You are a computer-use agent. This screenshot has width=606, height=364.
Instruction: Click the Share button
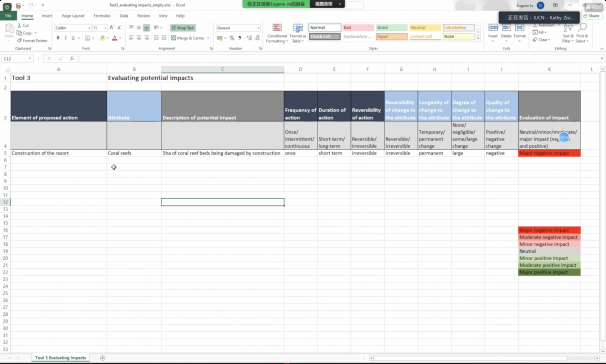point(591,16)
